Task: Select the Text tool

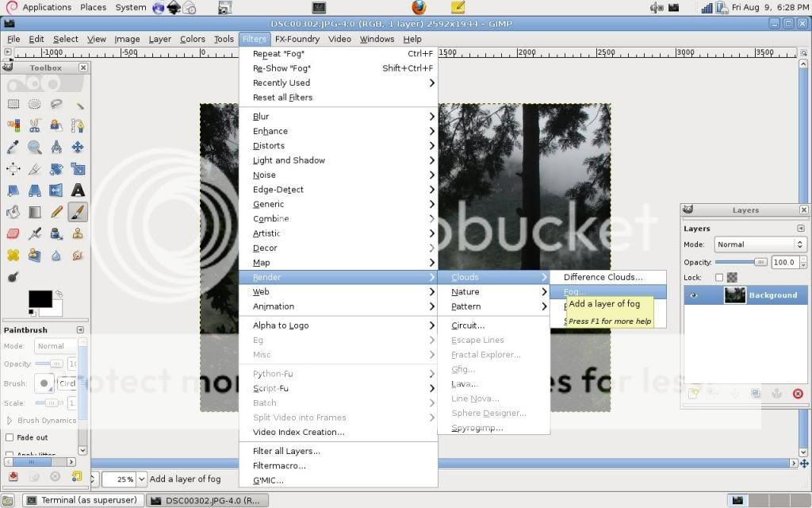Action: click(77, 188)
